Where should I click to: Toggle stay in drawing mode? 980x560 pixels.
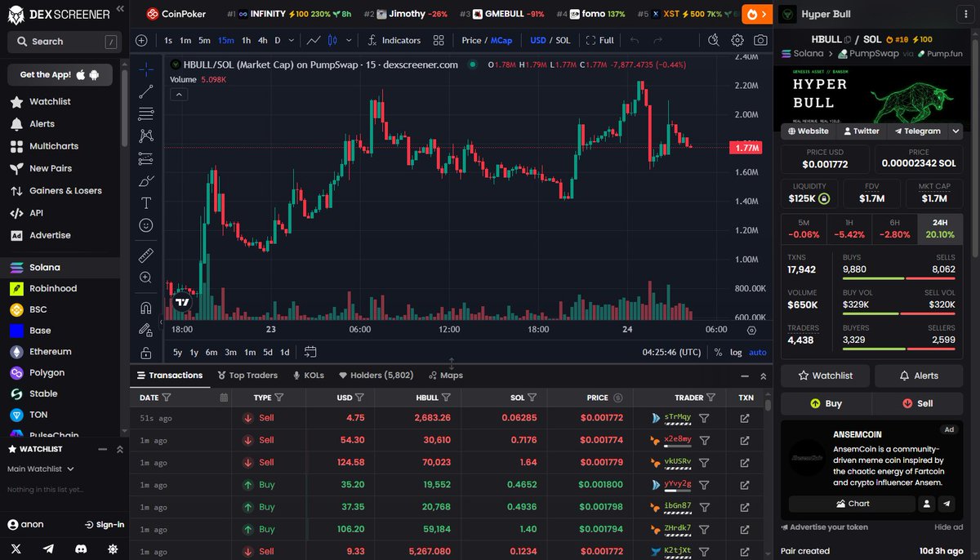146,331
